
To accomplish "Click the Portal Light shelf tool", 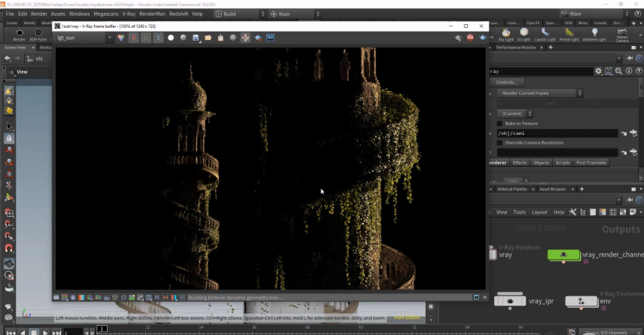I will point(569,35).
